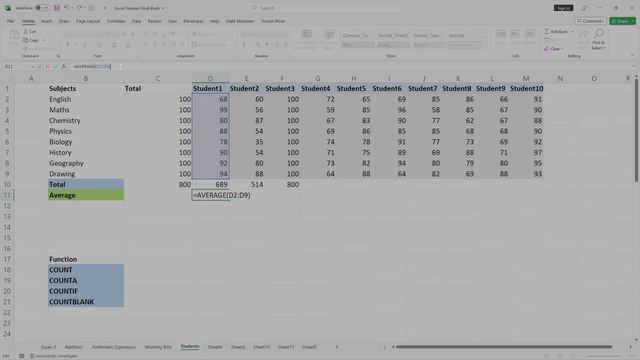Select the Power Pivot tab
The image size is (640, 360).
click(273, 21)
